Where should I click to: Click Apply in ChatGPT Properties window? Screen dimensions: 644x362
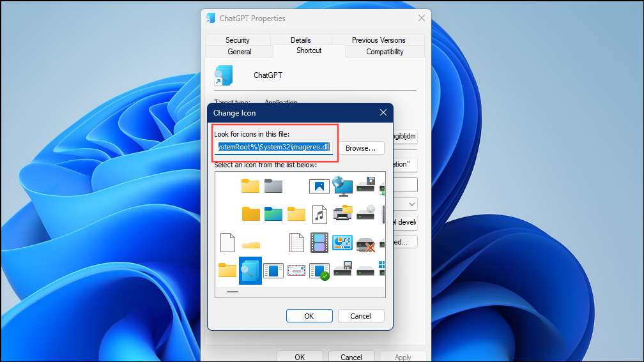point(403,357)
